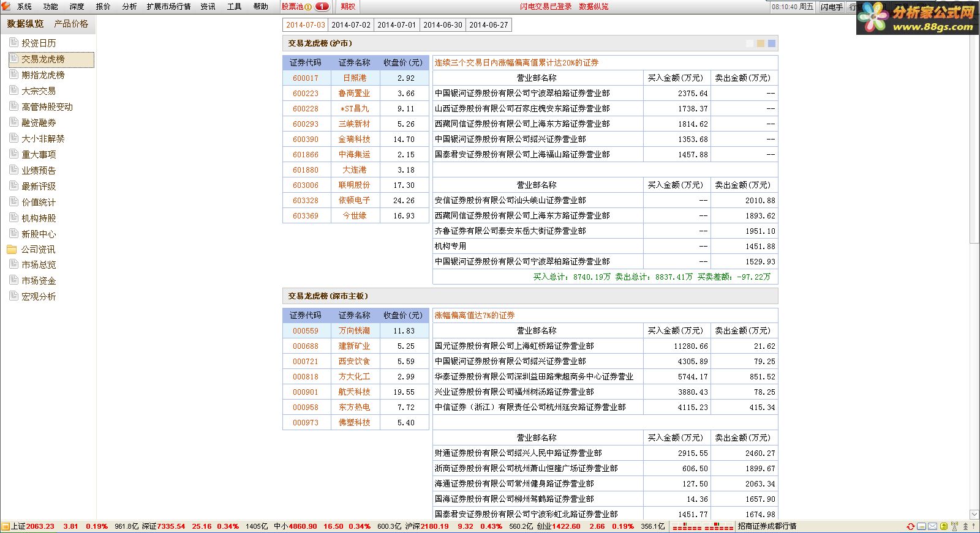Select the 2014-06-27 date tab
980x533 pixels.
[489, 25]
